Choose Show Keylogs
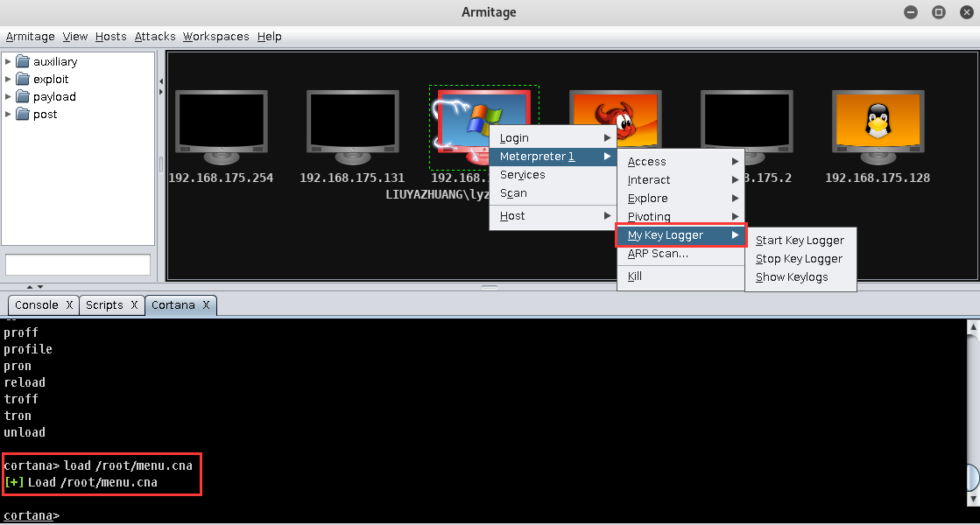980x525 pixels. (x=800, y=276)
